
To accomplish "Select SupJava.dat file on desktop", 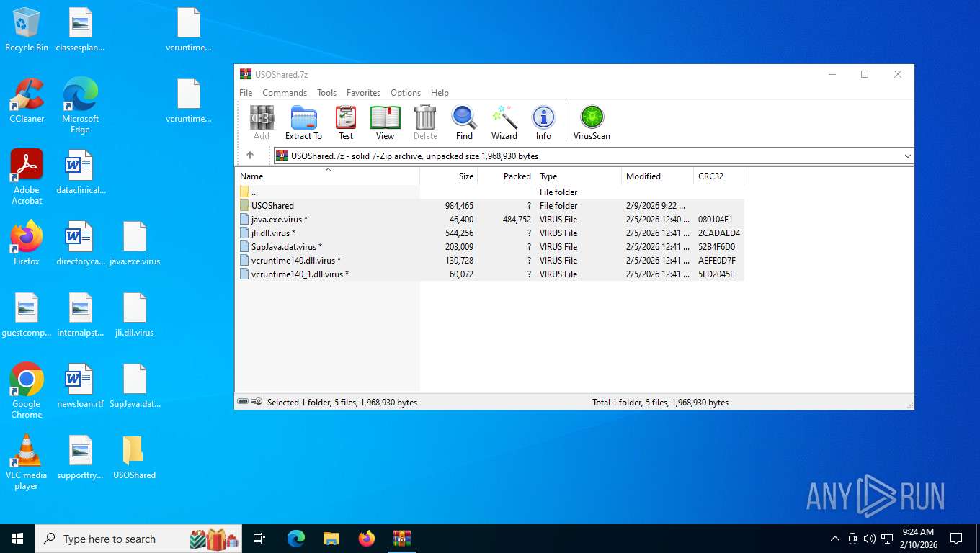I will coord(135,386).
